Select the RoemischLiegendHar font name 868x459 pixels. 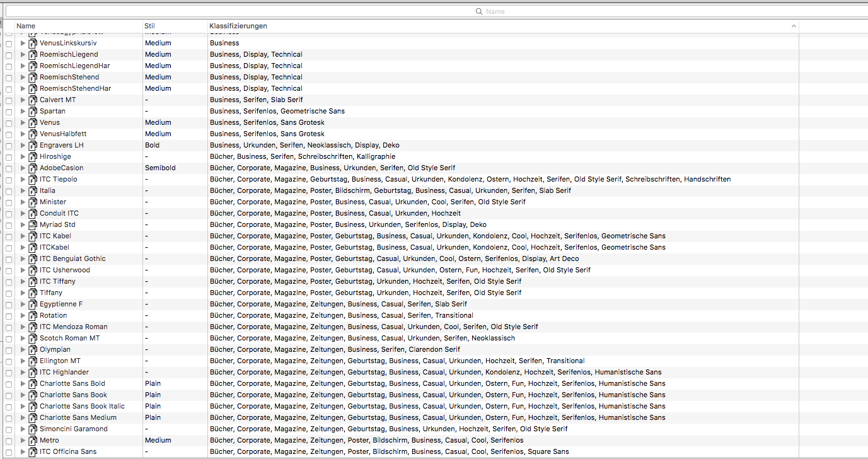coord(74,66)
